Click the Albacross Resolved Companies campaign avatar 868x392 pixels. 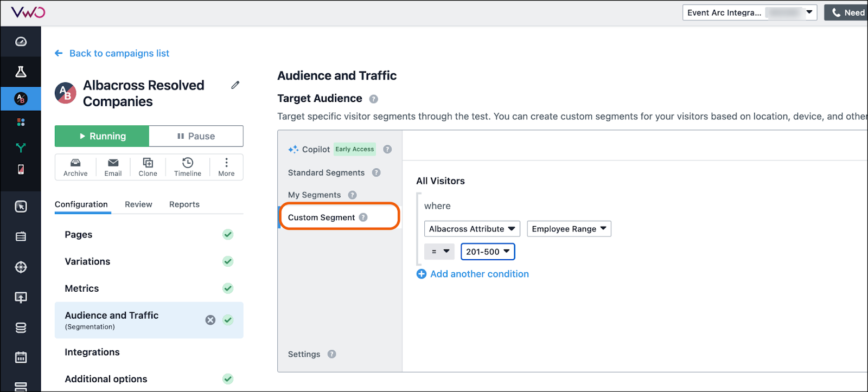(66, 93)
